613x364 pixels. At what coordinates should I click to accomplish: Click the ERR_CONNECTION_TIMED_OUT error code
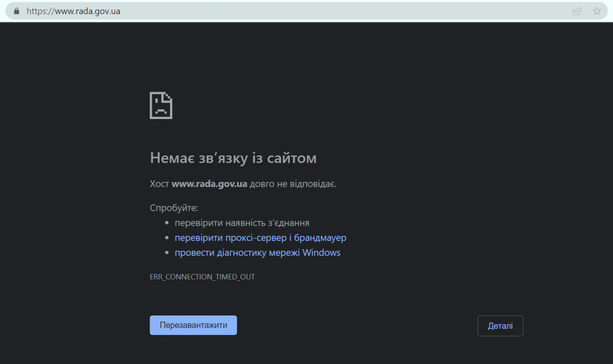click(x=202, y=277)
